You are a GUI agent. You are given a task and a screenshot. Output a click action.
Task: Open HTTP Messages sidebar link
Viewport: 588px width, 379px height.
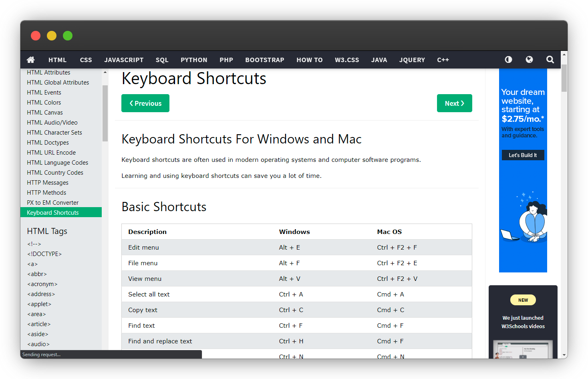pos(48,183)
